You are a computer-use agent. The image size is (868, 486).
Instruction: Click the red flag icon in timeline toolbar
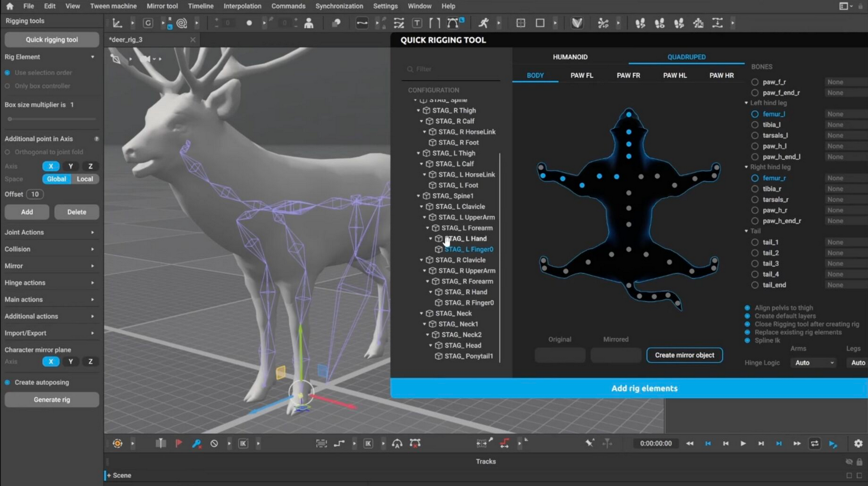pos(178,443)
